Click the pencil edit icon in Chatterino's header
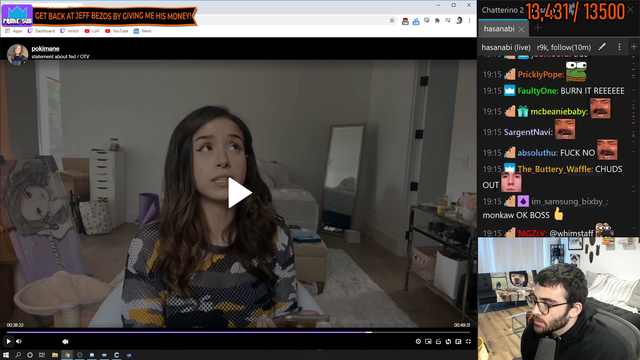 pyautogui.click(x=602, y=47)
